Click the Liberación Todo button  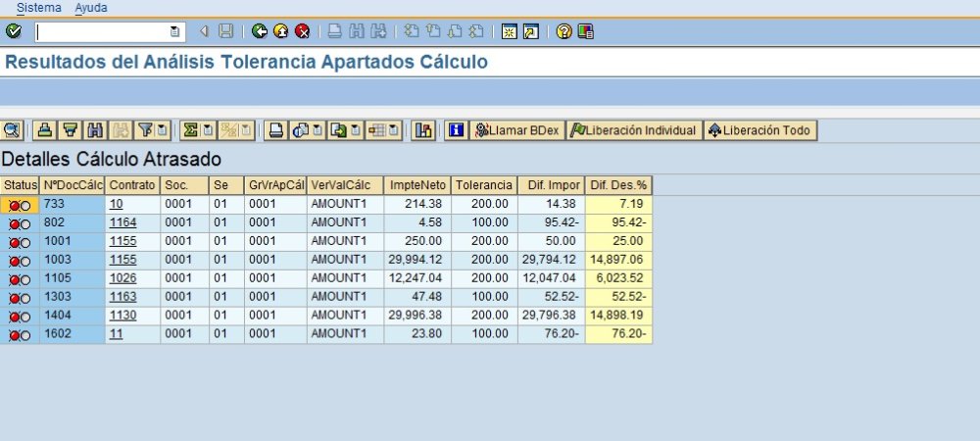[x=760, y=130]
